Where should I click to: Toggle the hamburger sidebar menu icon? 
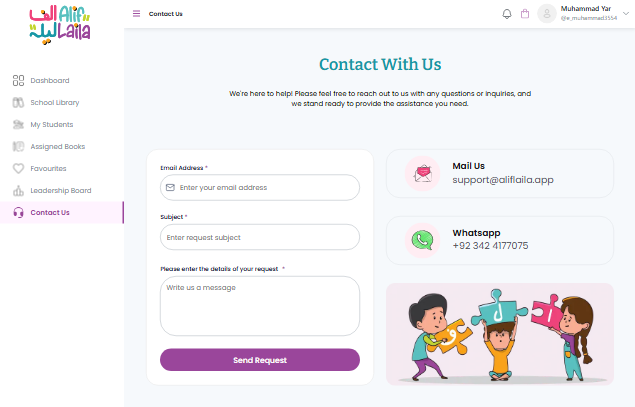tap(136, 14)
